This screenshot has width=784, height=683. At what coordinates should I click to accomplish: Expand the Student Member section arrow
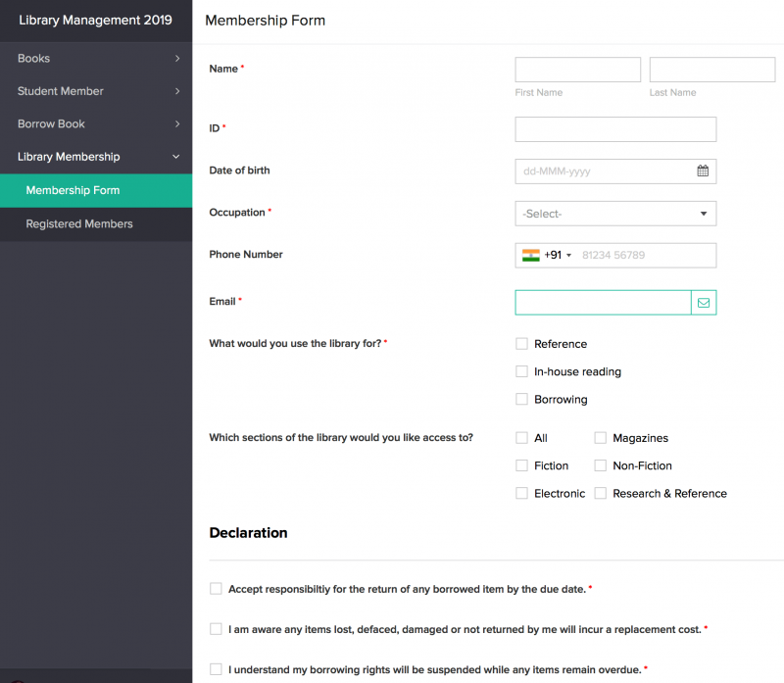pos(177,91)
